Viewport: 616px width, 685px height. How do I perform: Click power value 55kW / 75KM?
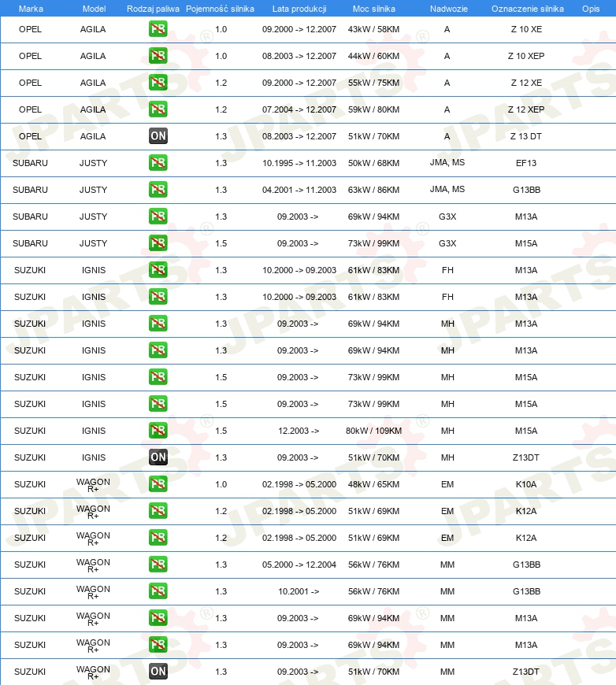pyautogui.click(x=374, y=83)
